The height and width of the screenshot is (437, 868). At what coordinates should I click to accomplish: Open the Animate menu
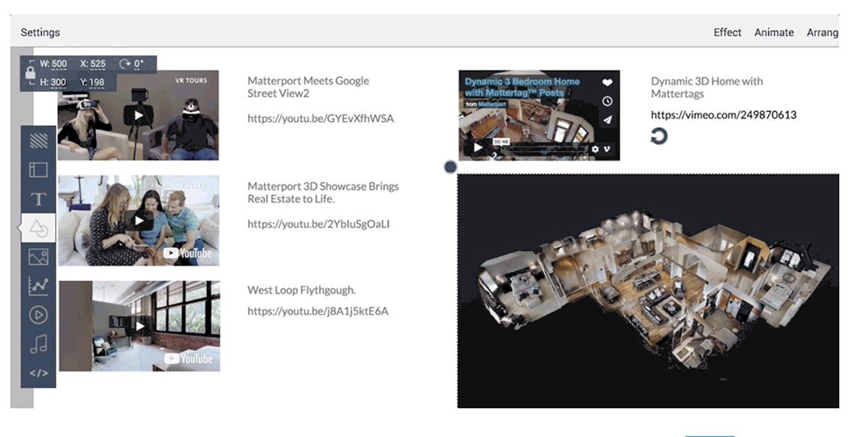[x=774, y=32]
